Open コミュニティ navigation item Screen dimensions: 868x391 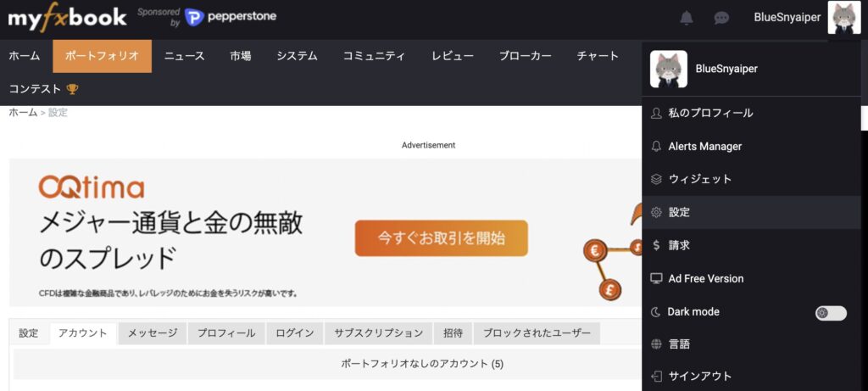[x=374, y=56]
